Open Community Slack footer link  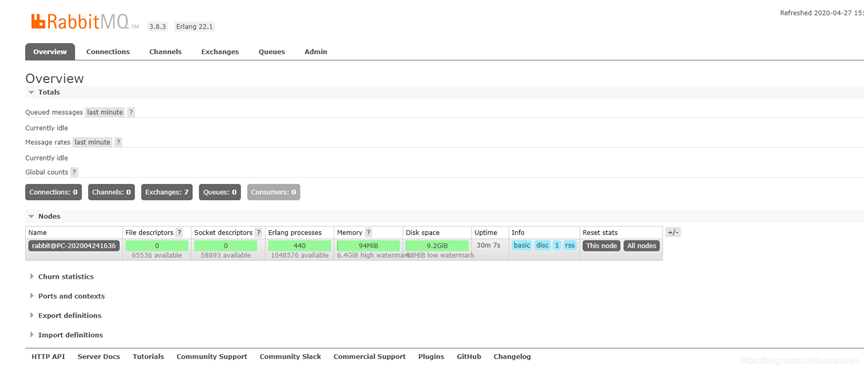pyautogui.click(x=290, y=357)
